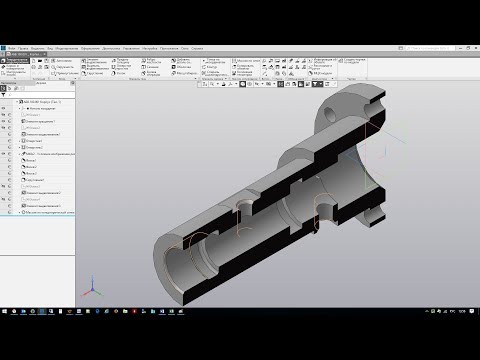Select Каркас и поверхности toolset

[x=14, y=67]
